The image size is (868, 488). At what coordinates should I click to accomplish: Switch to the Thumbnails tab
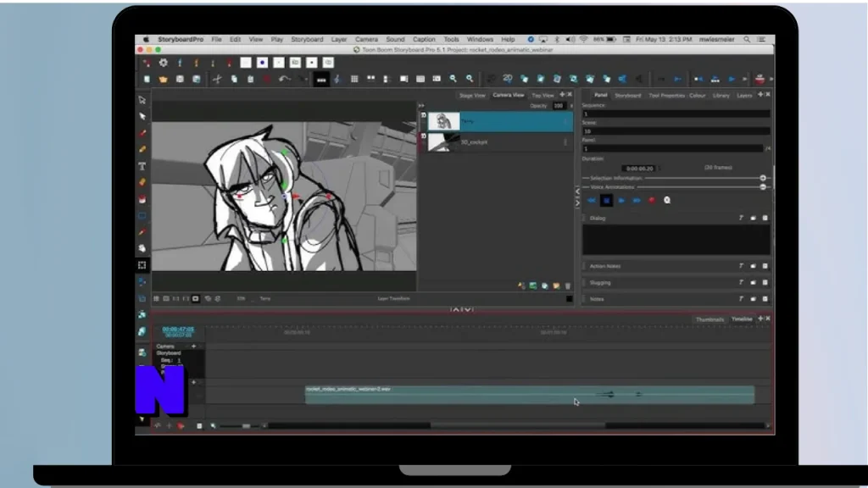pos(709,319)
